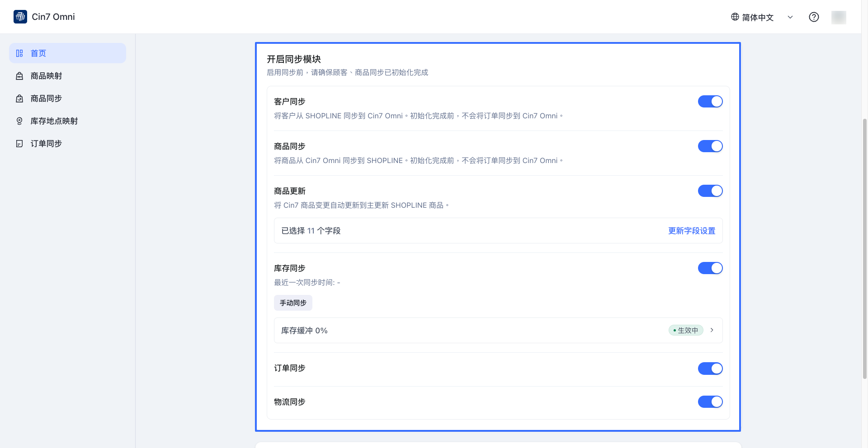The width and height of the screenshot is (868, 448).
Task: Click the 最近一次同步时间 text
Action: tap(307, 283)
